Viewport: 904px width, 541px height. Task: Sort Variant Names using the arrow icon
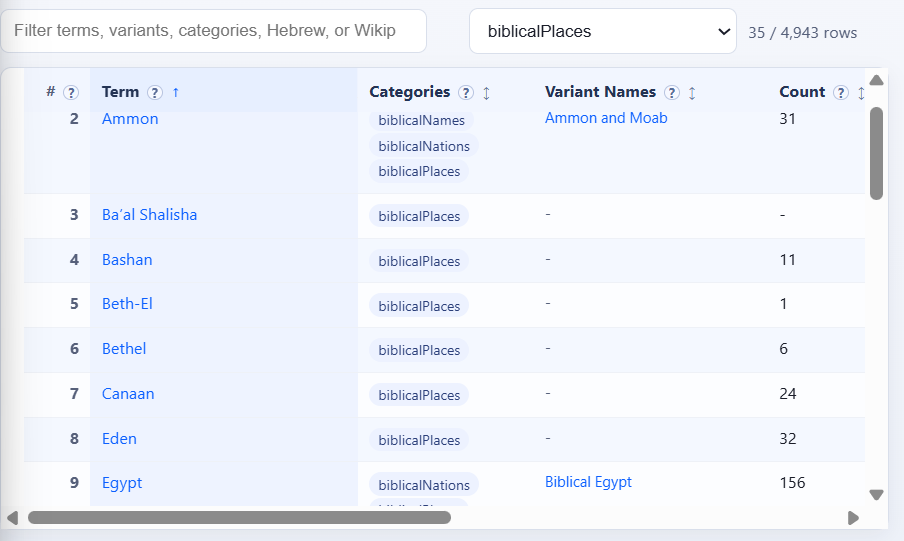coord(692,92)
